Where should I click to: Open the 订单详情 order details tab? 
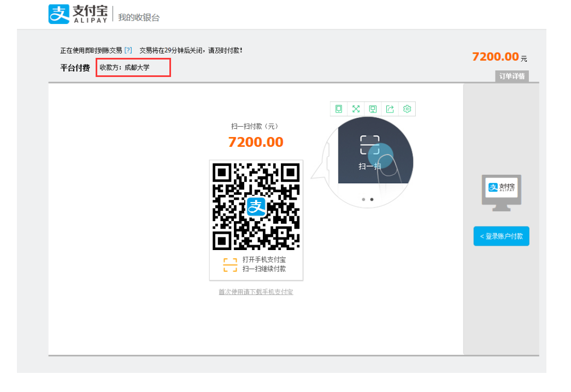click(511, 76)
